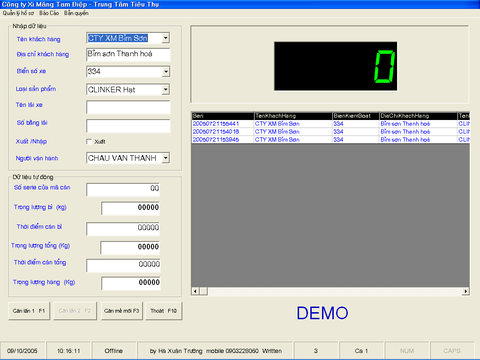Click the 09/10/2005 date in status bar
The image size is (480, 360).
[x=22, y=351]
